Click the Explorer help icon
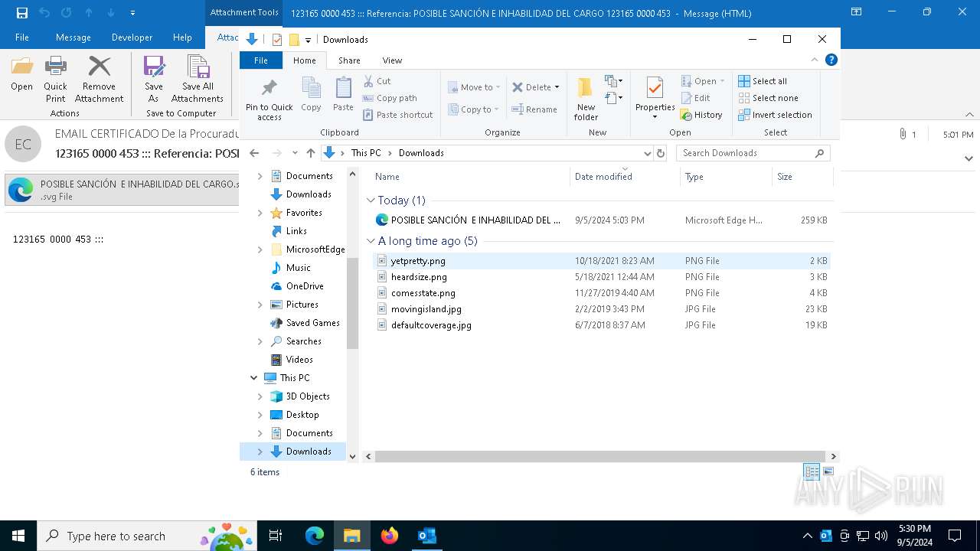Image resolution: width=980 pixels, height=551 pixels. point(831,60)
